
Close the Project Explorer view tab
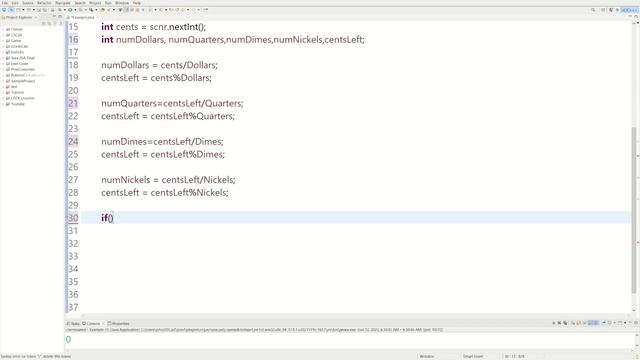pos(36,18)
